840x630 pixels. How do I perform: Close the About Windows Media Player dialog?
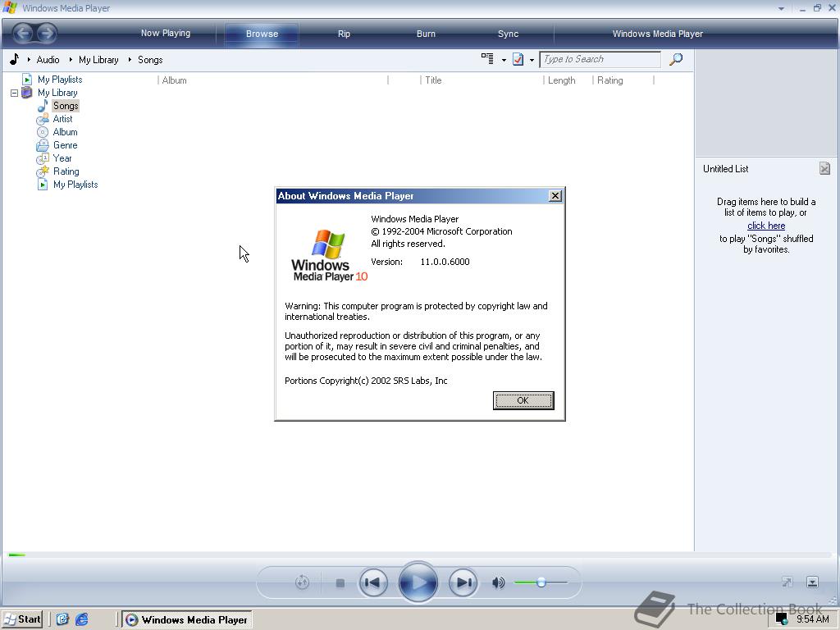555,196
